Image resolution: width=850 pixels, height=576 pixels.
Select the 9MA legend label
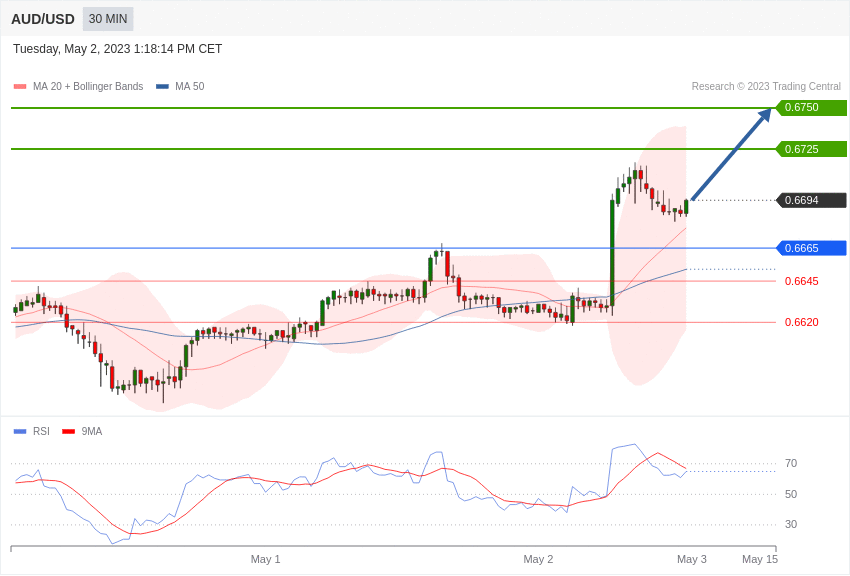coord(92,432)
